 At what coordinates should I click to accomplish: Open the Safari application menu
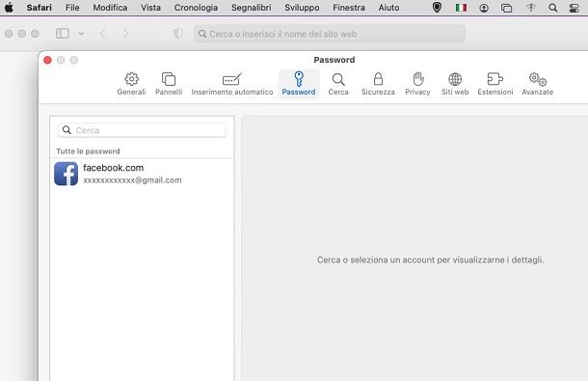(x=39, y=8)
